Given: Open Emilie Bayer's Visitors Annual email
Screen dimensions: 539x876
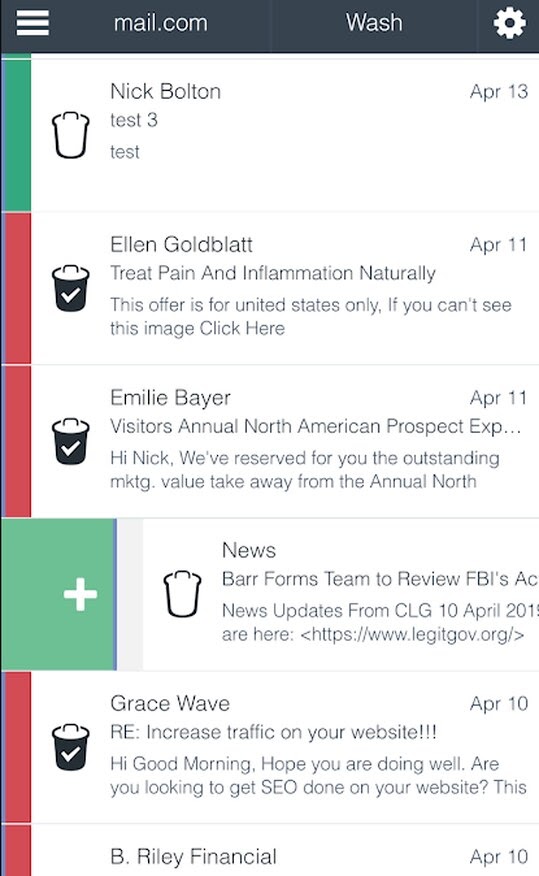Looking at the screenshot, I should 285,441.
